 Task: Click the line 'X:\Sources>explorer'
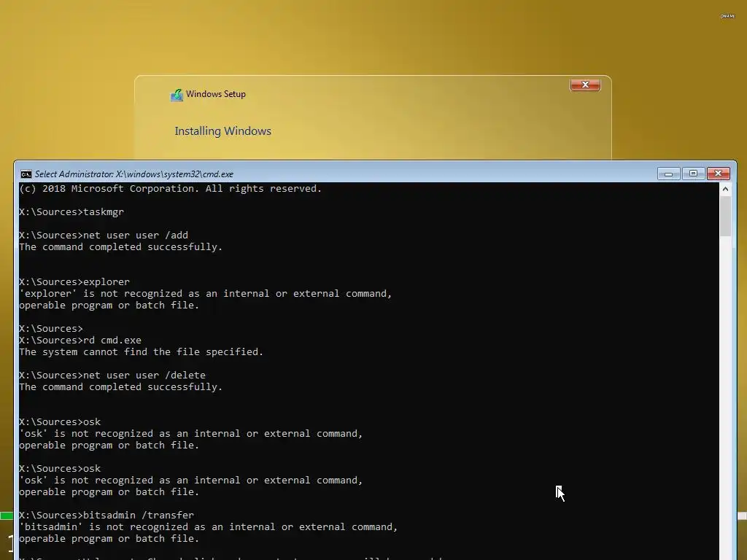point(74,282)
